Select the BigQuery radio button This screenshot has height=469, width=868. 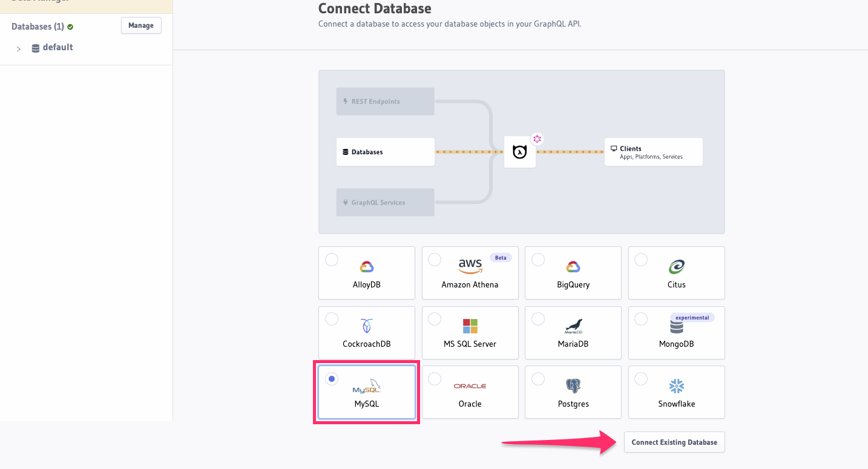pyautogui.click(x=538, y=260)
